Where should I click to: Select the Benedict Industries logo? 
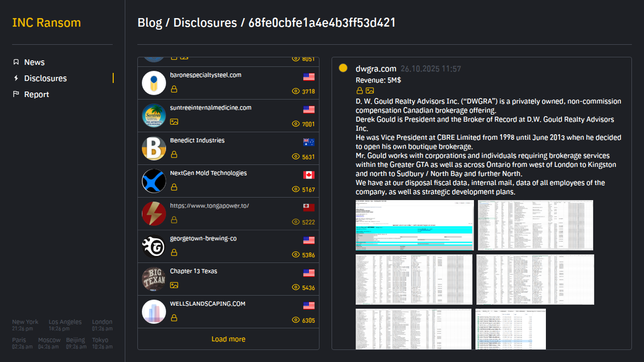pos(154,148)
